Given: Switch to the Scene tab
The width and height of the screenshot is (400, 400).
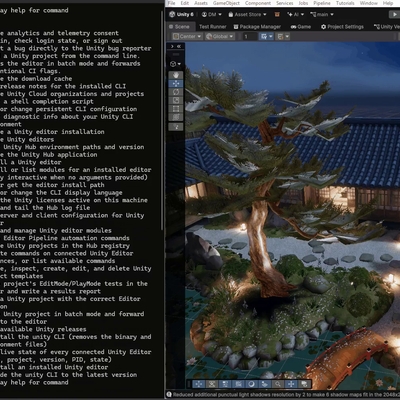Looking at the screenshot, I should pyautogui.click(x=180, y=27).
